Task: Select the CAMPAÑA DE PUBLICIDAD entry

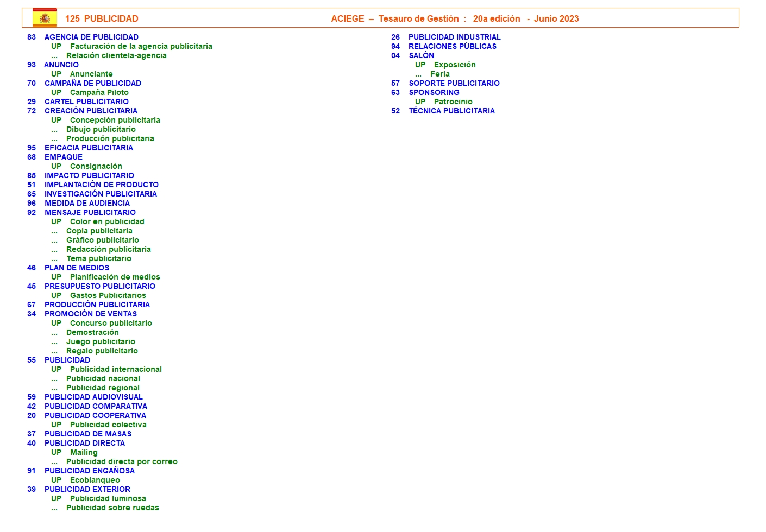Action: [x=92, y=83]
